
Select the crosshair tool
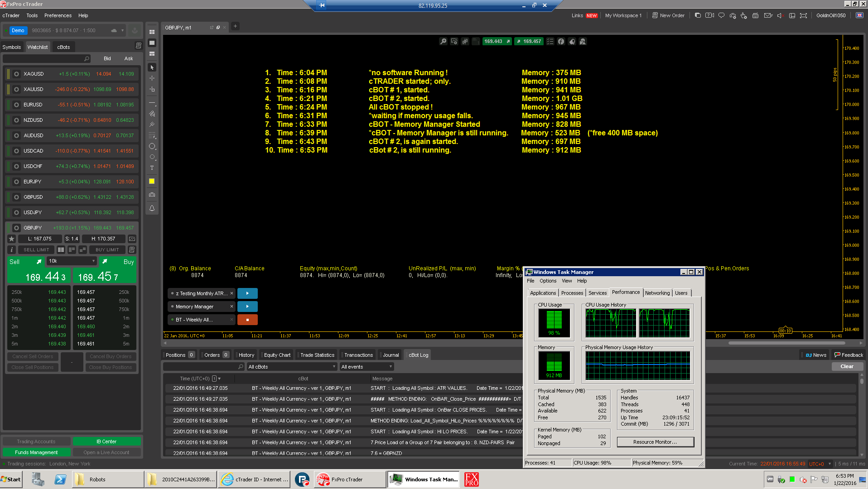coord(152,78)
